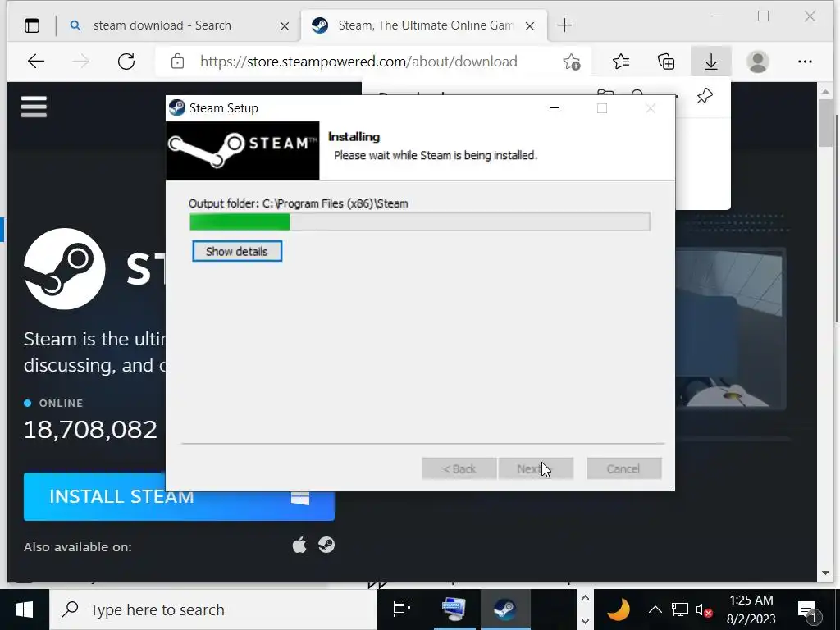Close the steam download Search tab
Screen dimensions: 840x630
click(x=285, y=25)
